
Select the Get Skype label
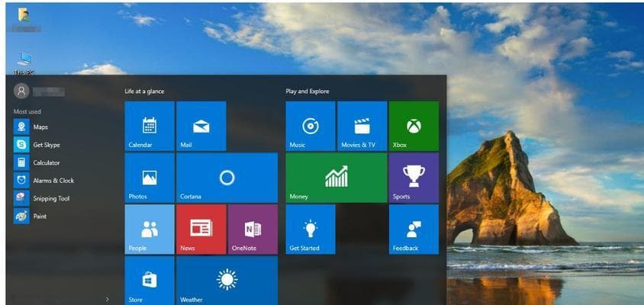click(47, 145)
